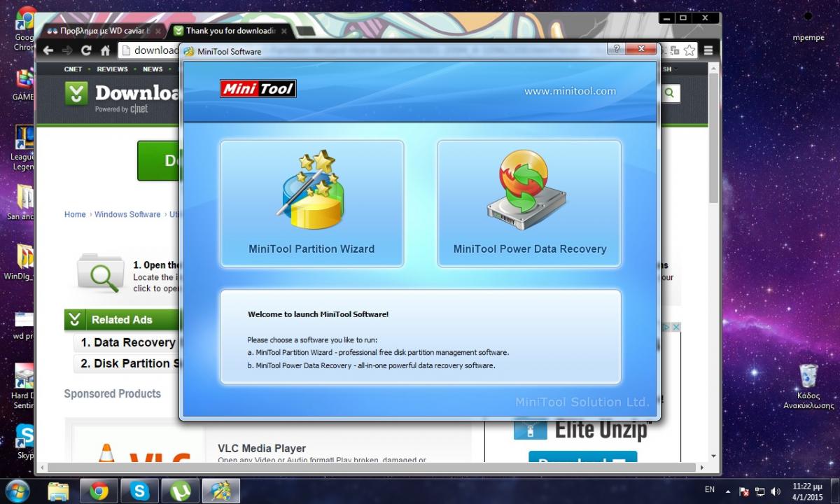Open the Recycle Bin desktop icon
This screenshot has height=504, width=840.
pyautogui.click(x=808, y=386)
